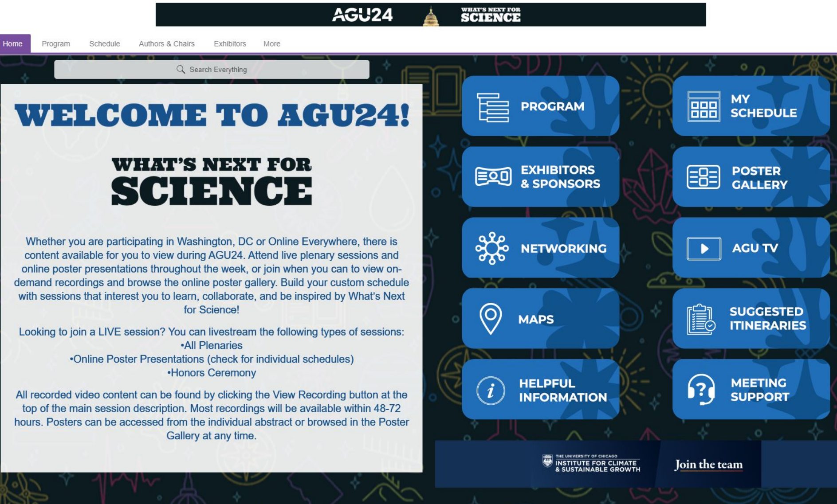Click the Helpful Information info icon
The height and width of the screenshot is (504, 837).
click(491, 391)
